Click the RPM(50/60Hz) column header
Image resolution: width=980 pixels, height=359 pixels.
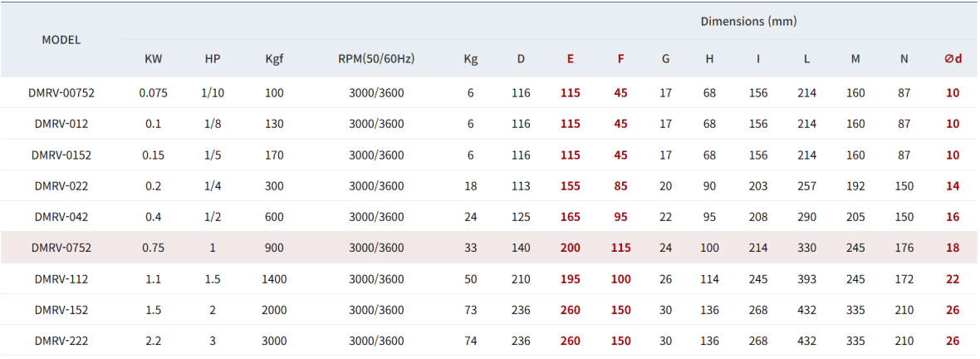[376, 59]
